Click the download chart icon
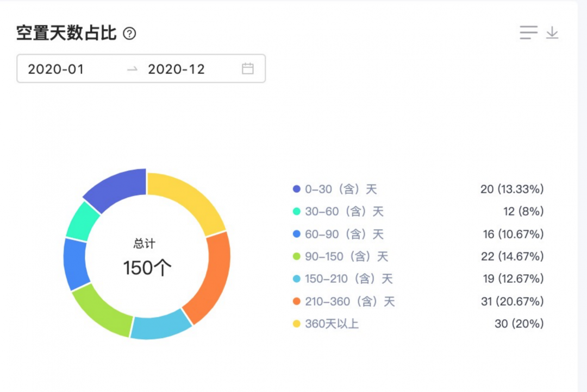Image resolution: width=587 pixels, height=392 pixels. click(552, 33)
